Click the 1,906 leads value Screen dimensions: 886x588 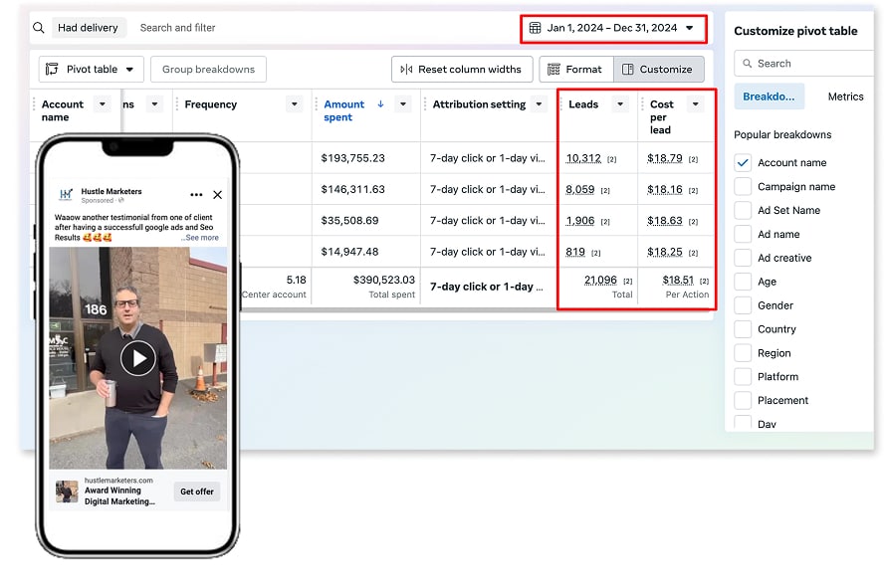580,220
